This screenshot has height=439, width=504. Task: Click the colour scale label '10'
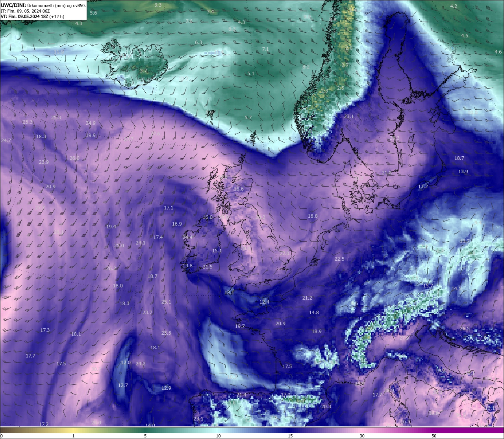[218, 436]
